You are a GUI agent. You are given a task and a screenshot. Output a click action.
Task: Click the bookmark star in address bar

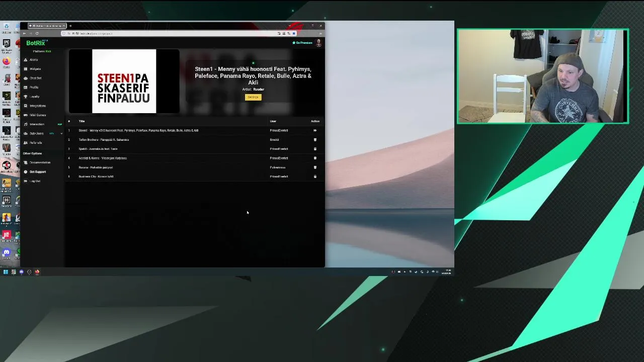(x=294, y=33)
